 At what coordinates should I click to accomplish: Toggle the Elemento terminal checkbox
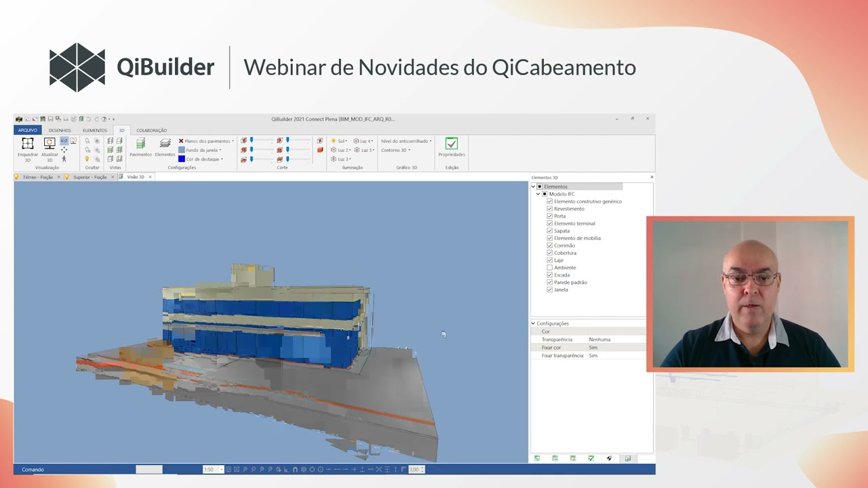click(550, 224)
